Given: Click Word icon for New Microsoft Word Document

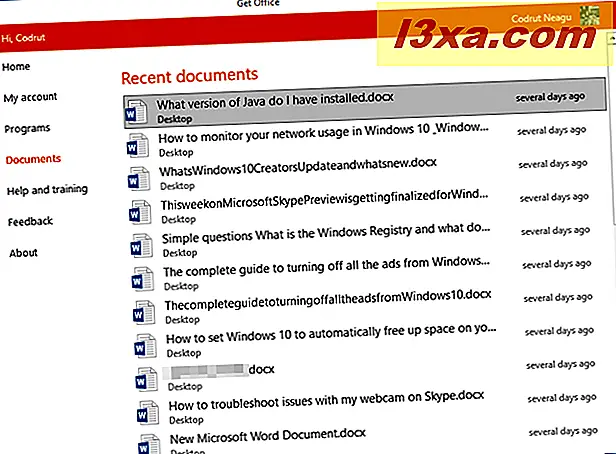Looking at the screenshot, I should click(149, 444).
